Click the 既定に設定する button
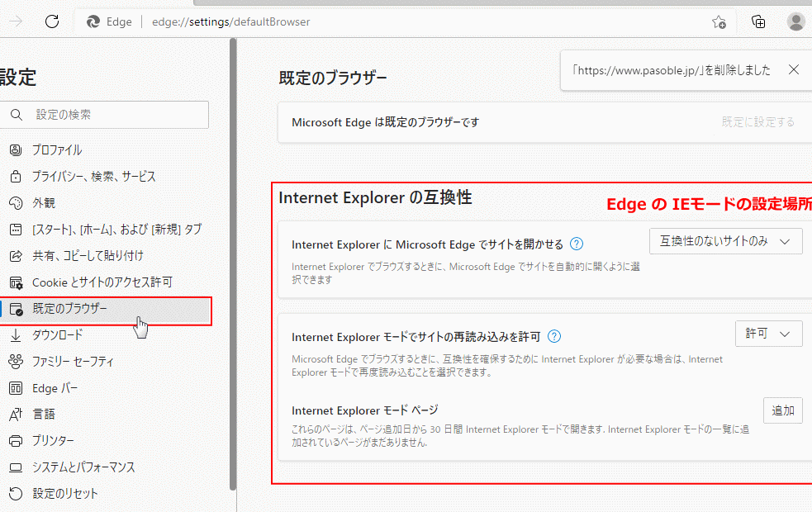Viewport: 812px width, 512px height. [757, 122]
